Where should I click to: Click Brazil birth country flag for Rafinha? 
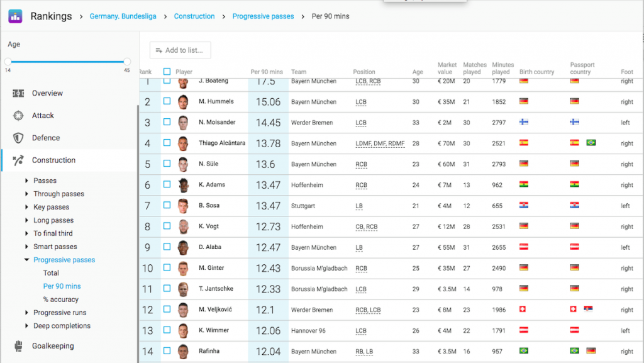click(x=524, y=350)
